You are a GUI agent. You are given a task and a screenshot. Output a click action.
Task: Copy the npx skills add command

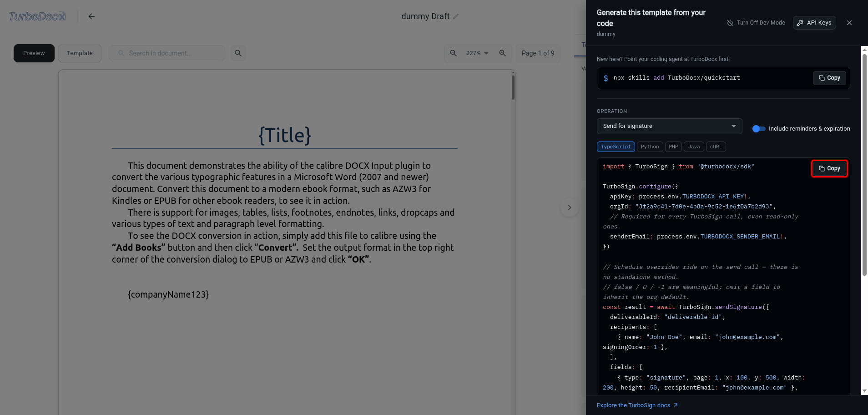coord(829,78)
